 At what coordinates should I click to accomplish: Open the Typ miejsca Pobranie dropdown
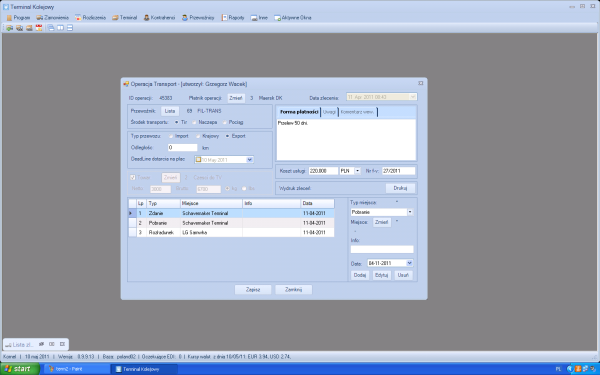pos(410,212)
